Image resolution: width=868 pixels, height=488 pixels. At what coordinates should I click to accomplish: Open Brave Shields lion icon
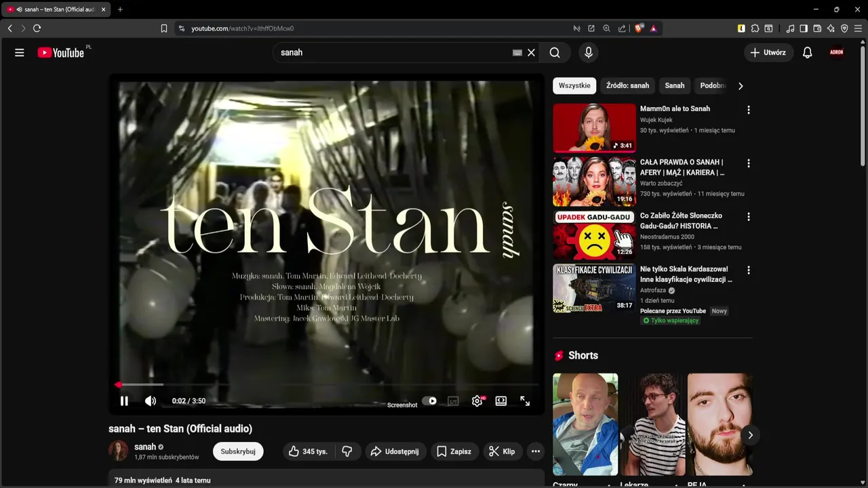coord(639,28)
